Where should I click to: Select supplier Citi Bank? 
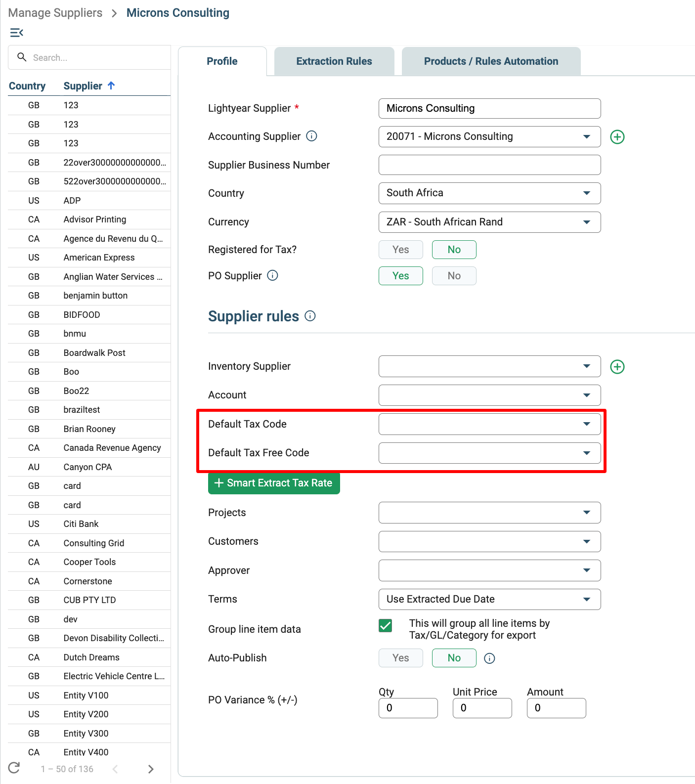(89, 524)
